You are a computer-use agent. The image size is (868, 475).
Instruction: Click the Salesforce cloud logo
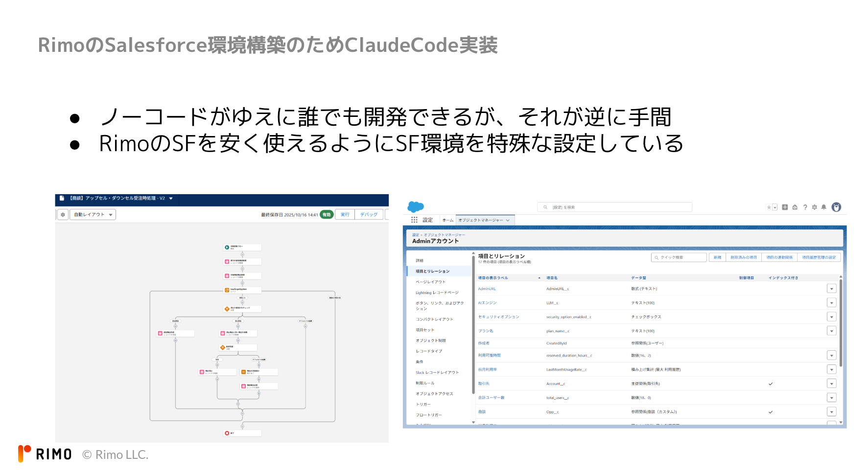click(415, 207)
